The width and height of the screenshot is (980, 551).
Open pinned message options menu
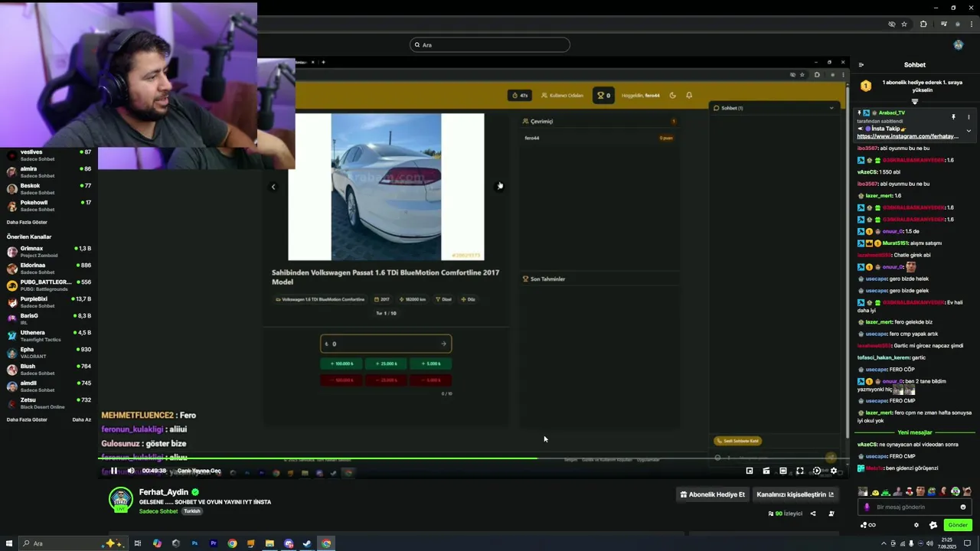pos(969,117)
